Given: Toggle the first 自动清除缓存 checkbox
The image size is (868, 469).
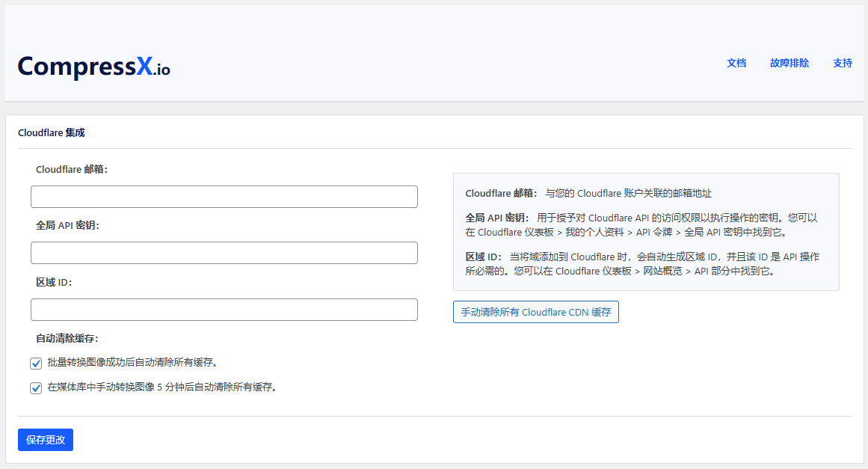Looking at the screenshot, I should (36, 363).
